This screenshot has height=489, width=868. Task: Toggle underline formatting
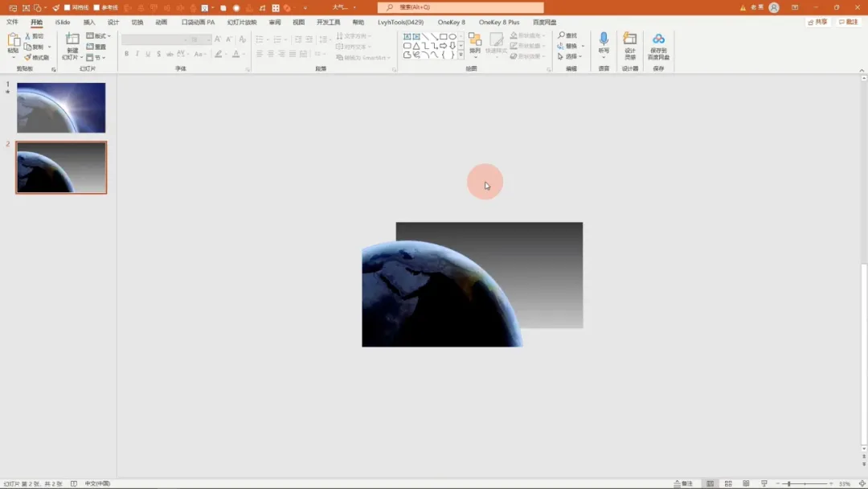coord(147,52)
